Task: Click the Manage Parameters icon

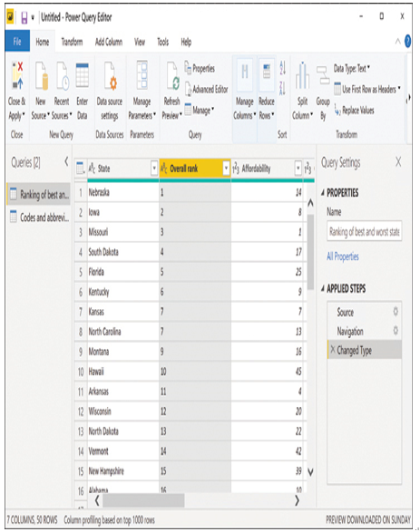Action: pyautogui.click(x=142, y=75)
